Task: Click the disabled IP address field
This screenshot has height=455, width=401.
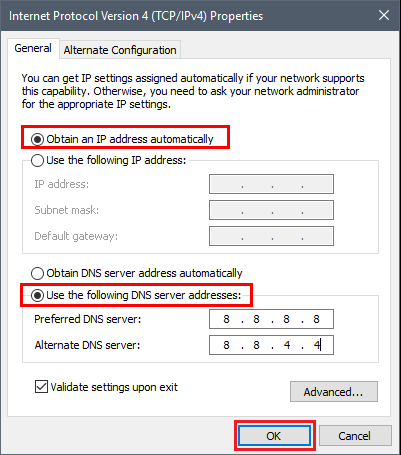Action: [271, 184]
